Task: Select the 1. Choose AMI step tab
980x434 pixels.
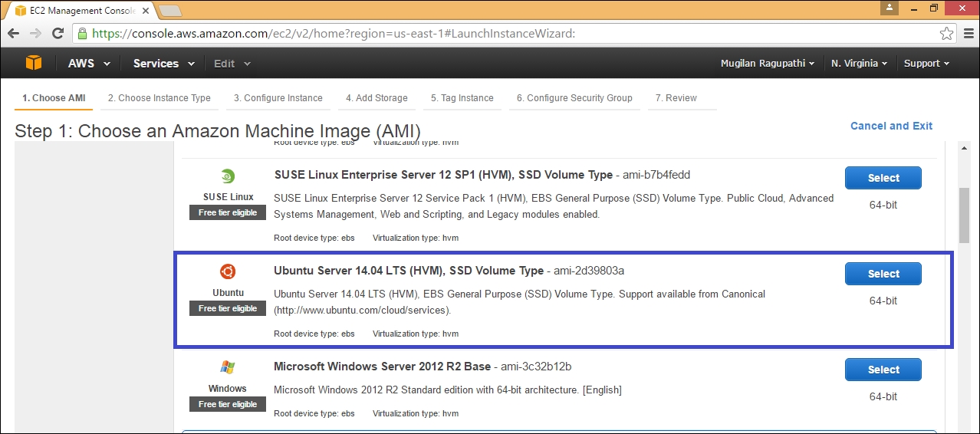Action: (x=53, y=98)
